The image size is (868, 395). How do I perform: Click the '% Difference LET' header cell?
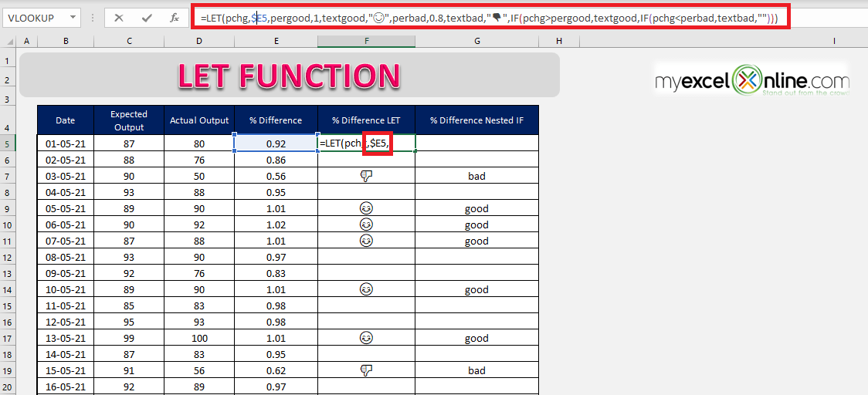coord(367,120)
